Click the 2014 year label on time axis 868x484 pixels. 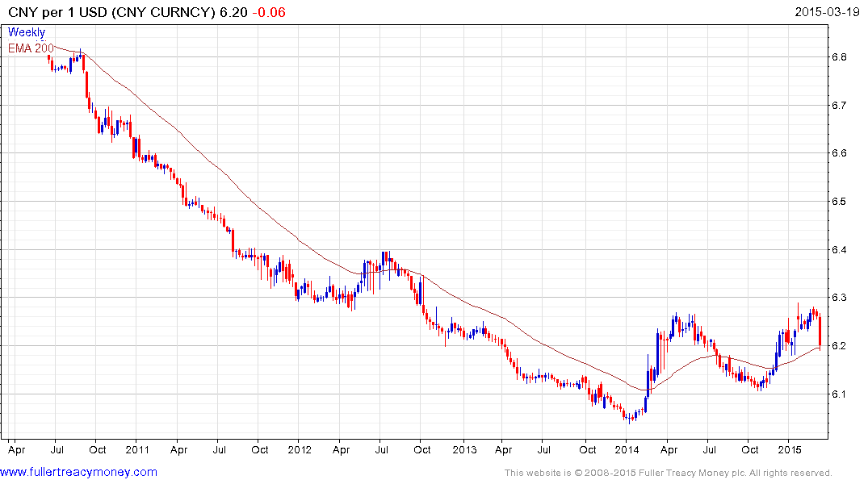[x=627, y=449]
